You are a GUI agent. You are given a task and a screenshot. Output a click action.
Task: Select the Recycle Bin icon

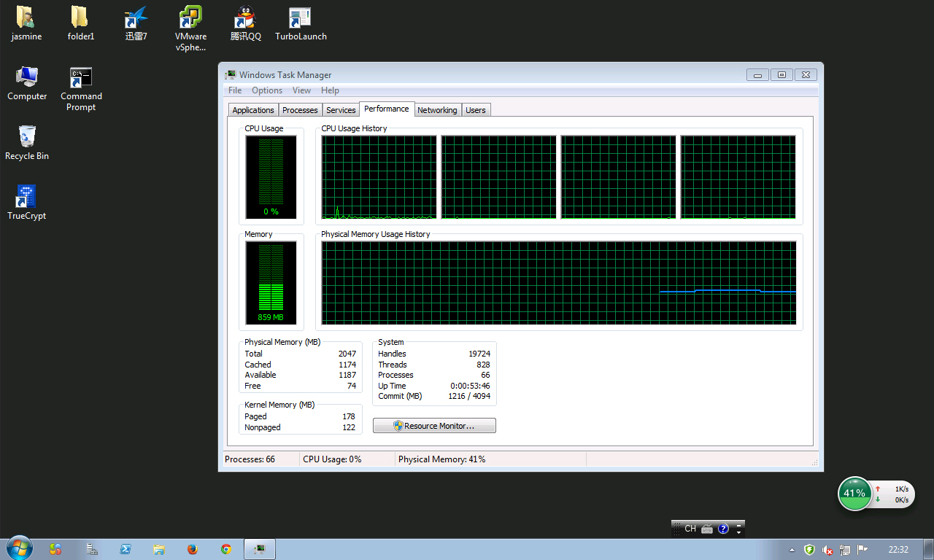tap(27, 143)
